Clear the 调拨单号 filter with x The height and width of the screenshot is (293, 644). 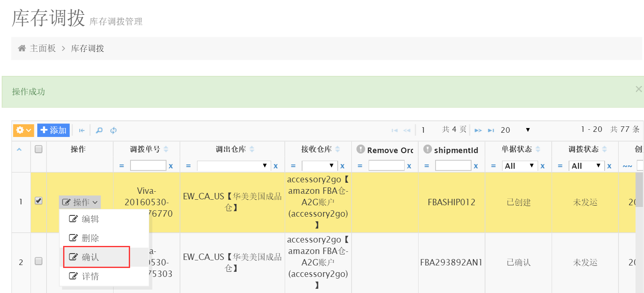click(171, 166)
